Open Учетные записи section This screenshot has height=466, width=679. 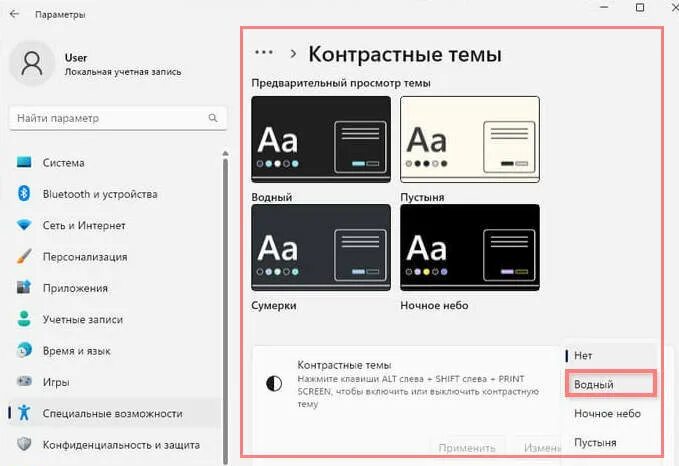point(115,319)
